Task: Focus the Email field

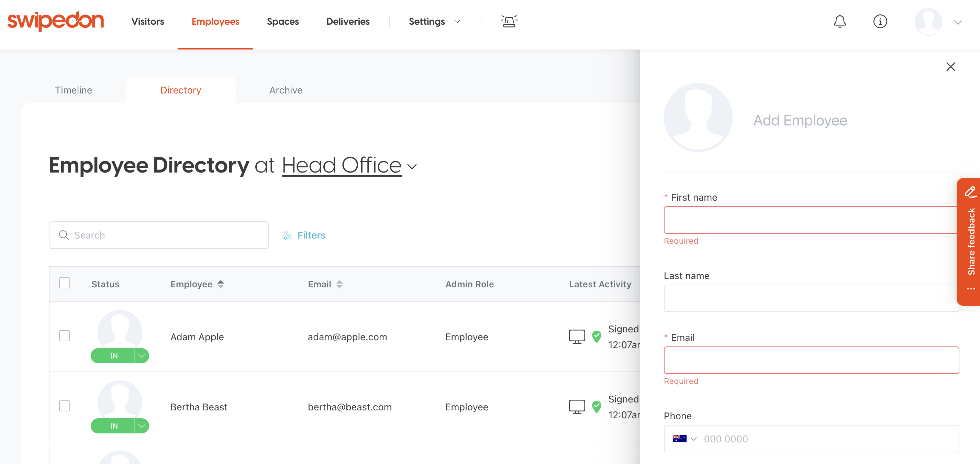Action: pyautogui.click(x=811, y=360)
